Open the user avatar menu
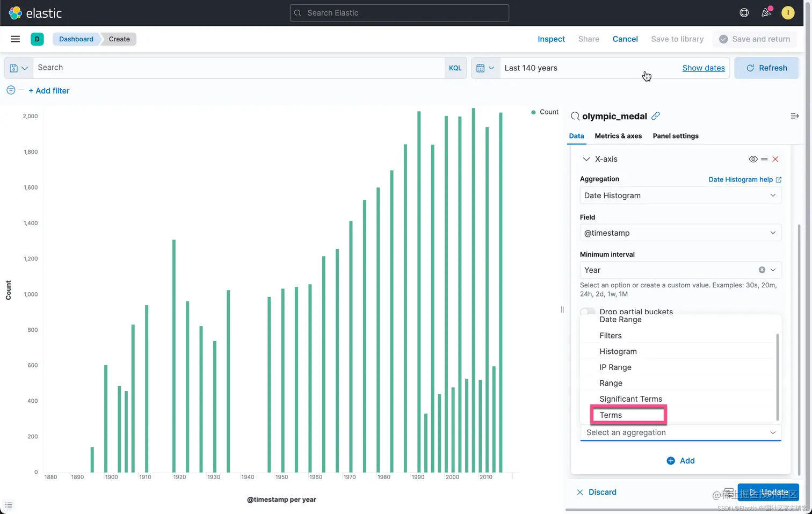 [x=788, y=12]
